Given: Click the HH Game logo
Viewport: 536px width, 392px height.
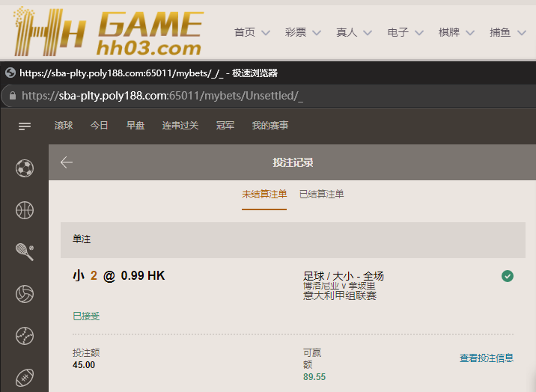Looking at the screenshot, I should (x=107, y=31).
